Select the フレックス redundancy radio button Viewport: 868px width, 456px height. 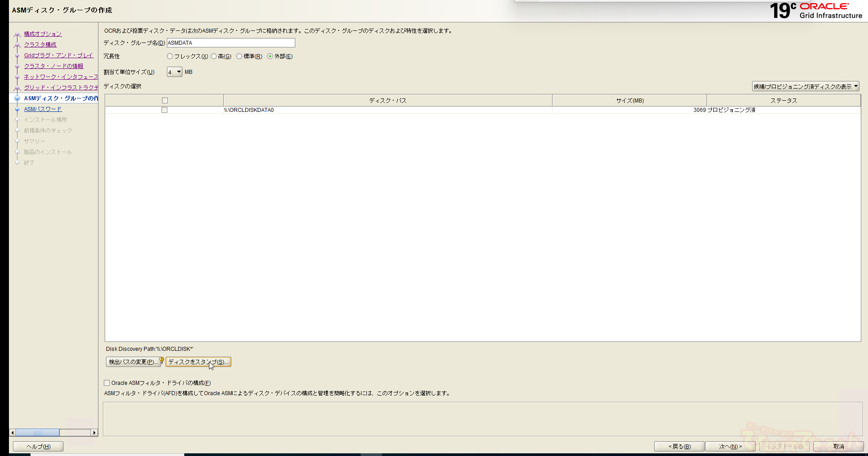[170, 56]
